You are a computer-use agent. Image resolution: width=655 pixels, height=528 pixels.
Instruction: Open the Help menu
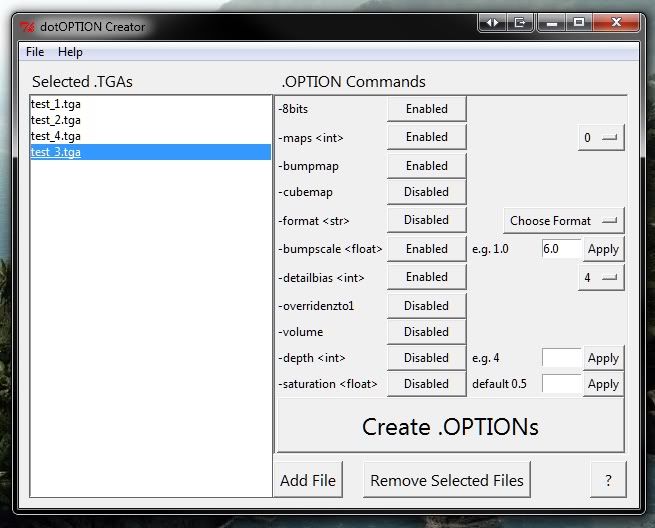pos(70,52)
